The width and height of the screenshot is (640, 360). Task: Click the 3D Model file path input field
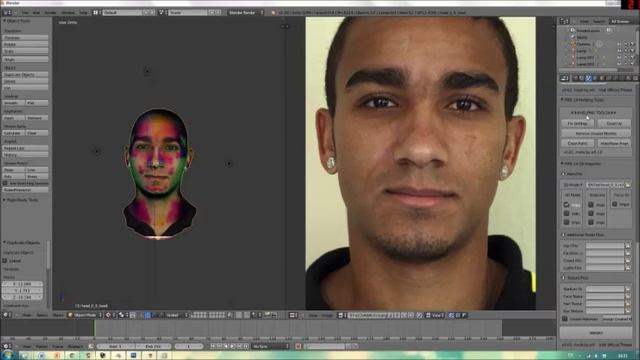click(605, 185)
